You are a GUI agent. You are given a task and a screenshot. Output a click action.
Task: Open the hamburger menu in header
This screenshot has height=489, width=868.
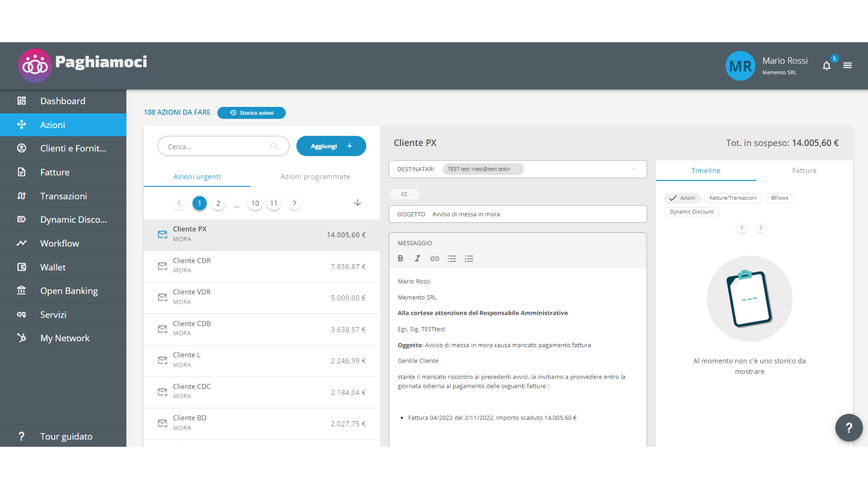click(847, 66)
